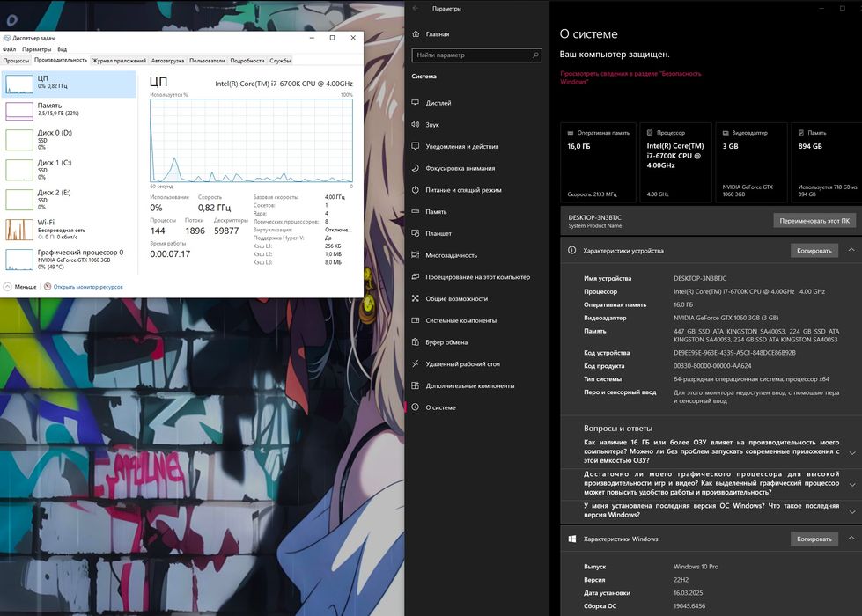Switch to the Processes (Процессы) tab

click(x=16, y=61)
